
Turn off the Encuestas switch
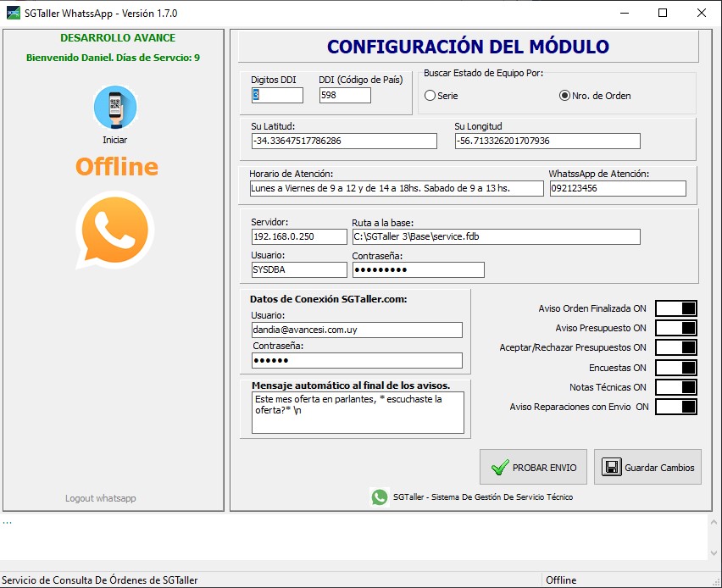676,368
